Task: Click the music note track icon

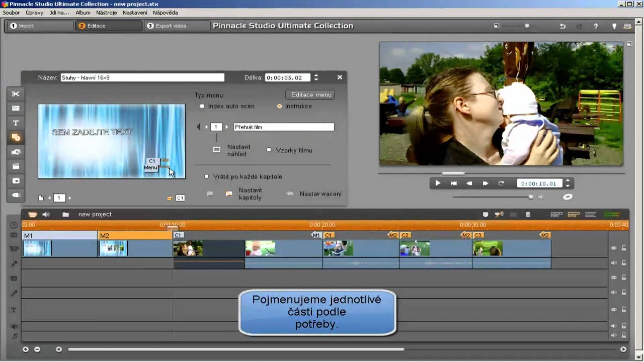Action: (x=14, y=336)
